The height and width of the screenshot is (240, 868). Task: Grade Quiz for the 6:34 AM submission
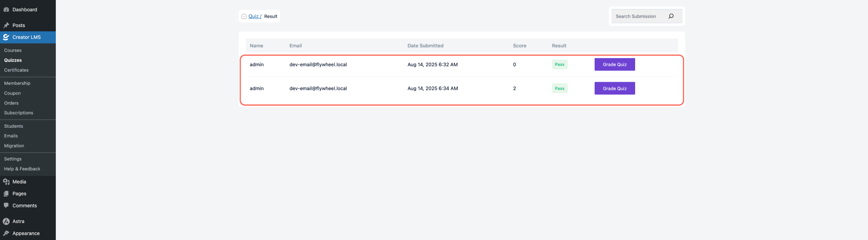tap(614, 89)
